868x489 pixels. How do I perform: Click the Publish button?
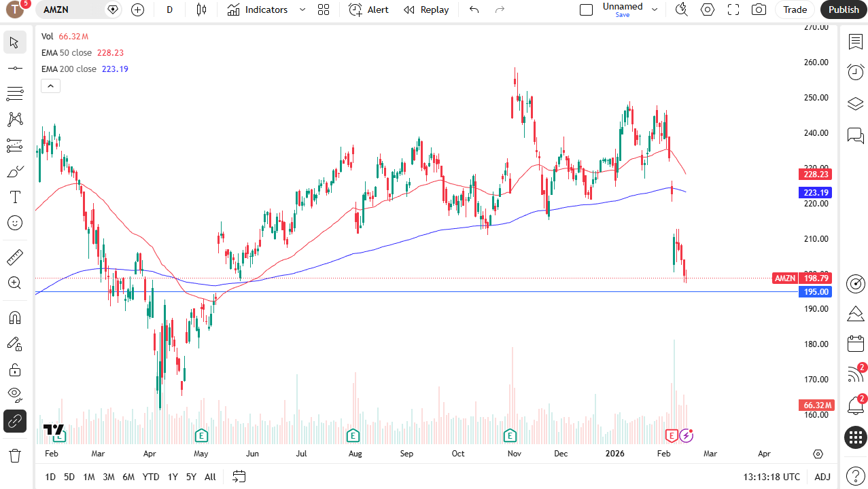click(x=844, y=10)
